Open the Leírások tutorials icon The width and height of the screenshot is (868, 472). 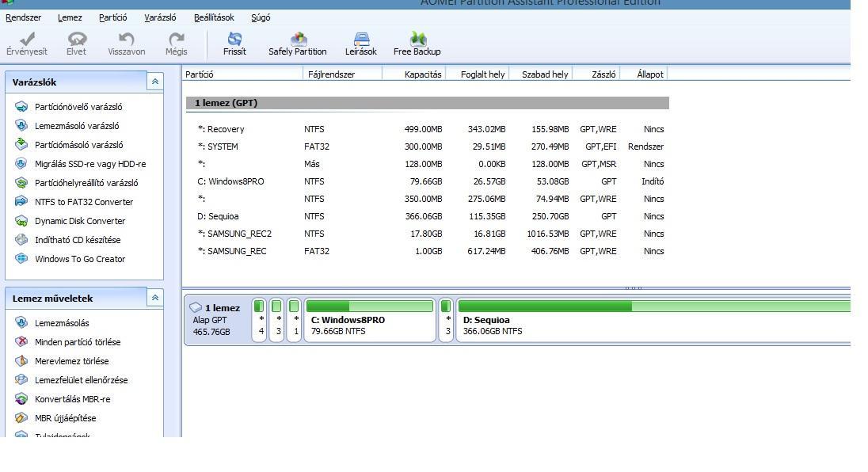tap(361, 39)
